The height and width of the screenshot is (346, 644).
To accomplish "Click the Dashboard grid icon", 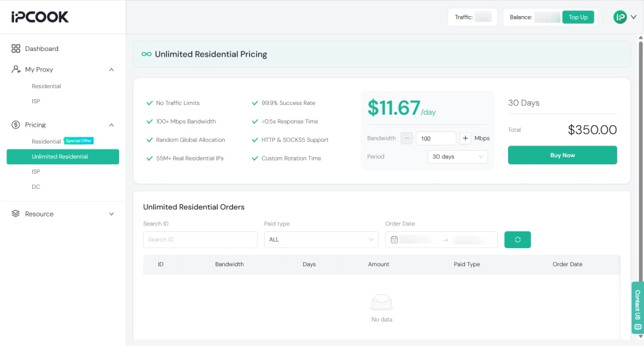I will (x=15, y=48).
